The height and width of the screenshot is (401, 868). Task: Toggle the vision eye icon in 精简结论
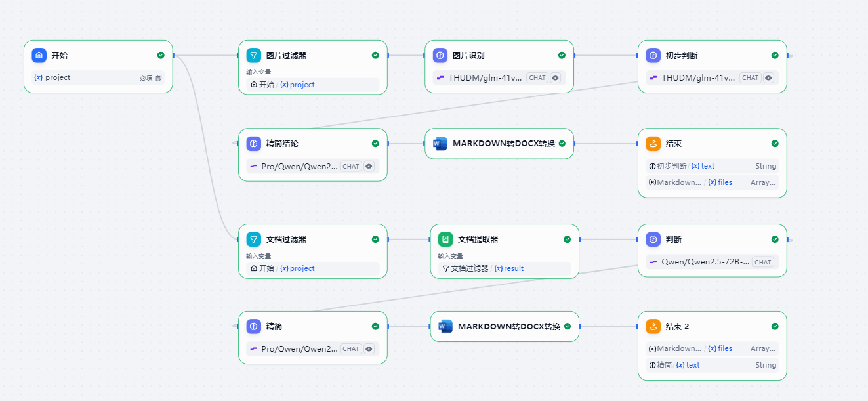(369, 166)
